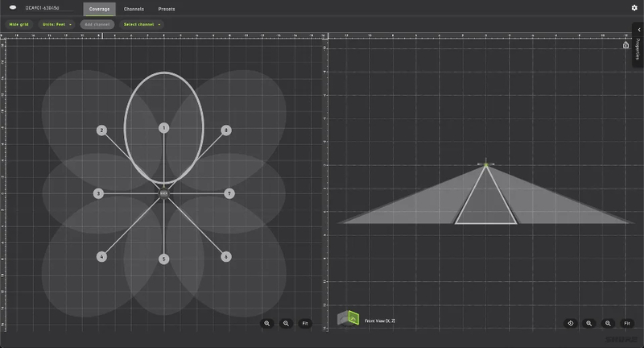Zoom in on the front view pane
This screenshot has height=348, width=644.
589,323
